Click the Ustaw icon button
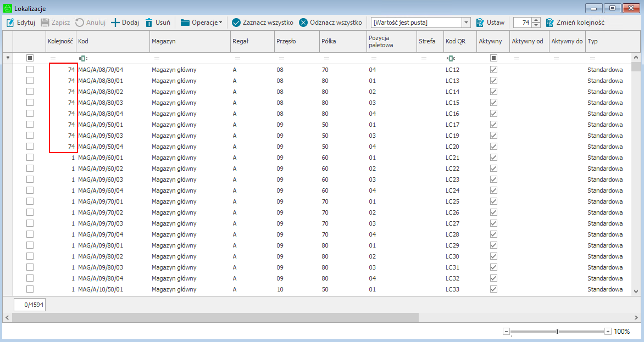The image size is (644, 342). 480,23
